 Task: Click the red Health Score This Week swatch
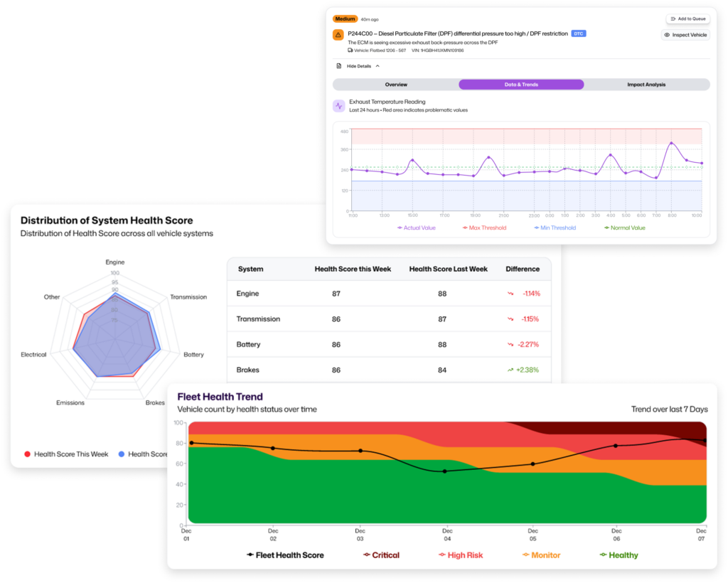coord(28,454)
